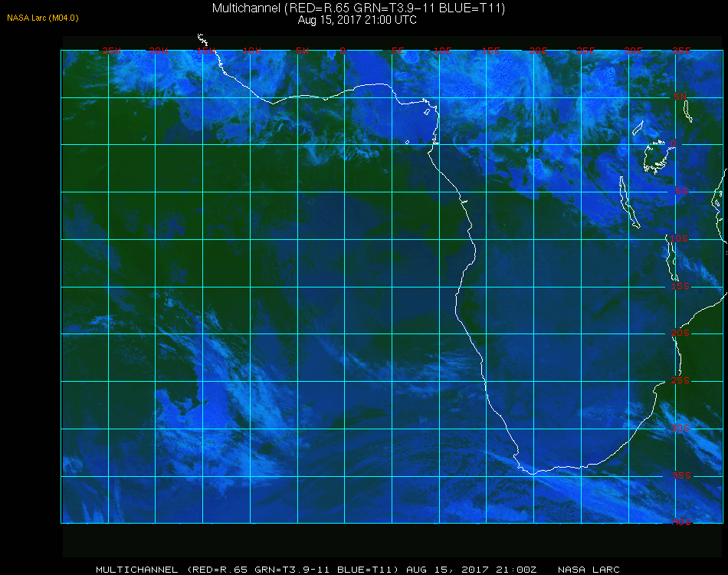Viewport: 728px width, 575px height.
Task: Select the 20W longitude label
Action: (159, 51)
